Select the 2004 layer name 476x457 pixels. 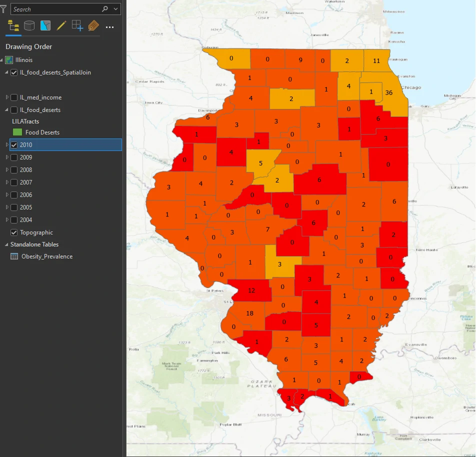[x=26, y=220]
